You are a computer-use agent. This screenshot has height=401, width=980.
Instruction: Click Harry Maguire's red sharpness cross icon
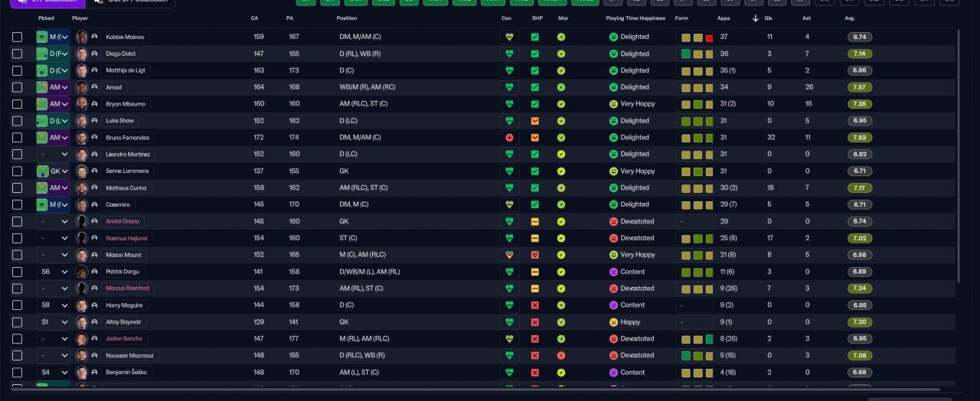pyautogui.click(x=535, y=305)
